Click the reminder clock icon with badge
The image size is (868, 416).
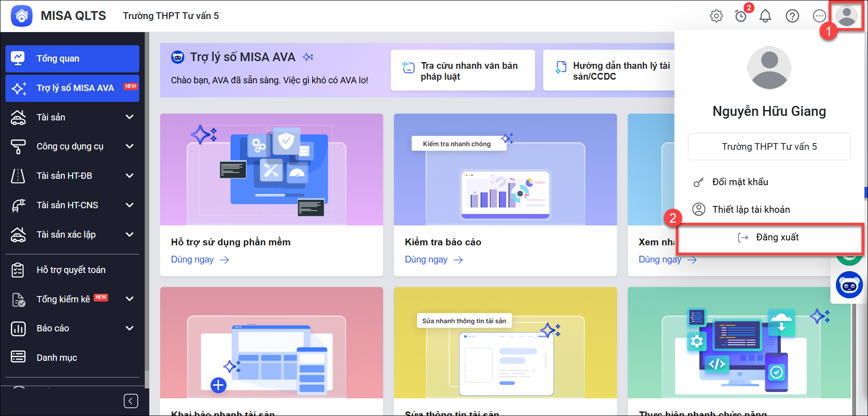tap(741, 16)
